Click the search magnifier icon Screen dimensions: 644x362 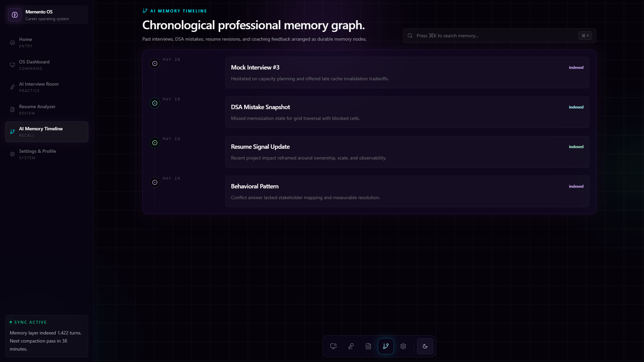410,36
